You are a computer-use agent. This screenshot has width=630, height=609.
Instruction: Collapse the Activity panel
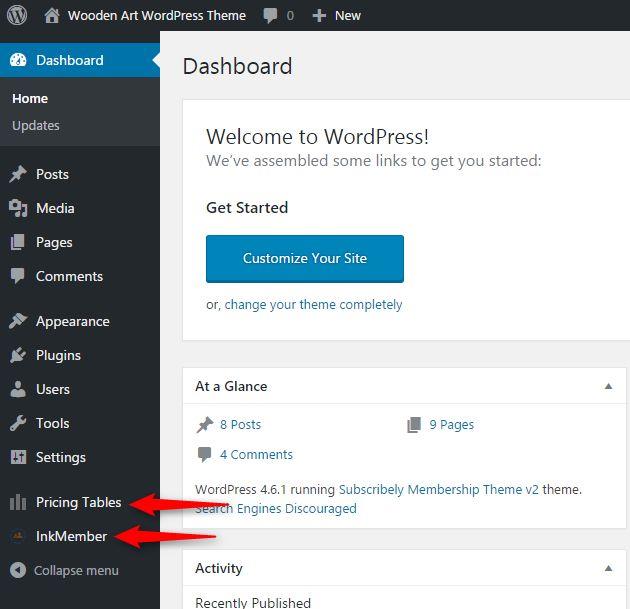(x=608, y=568)
